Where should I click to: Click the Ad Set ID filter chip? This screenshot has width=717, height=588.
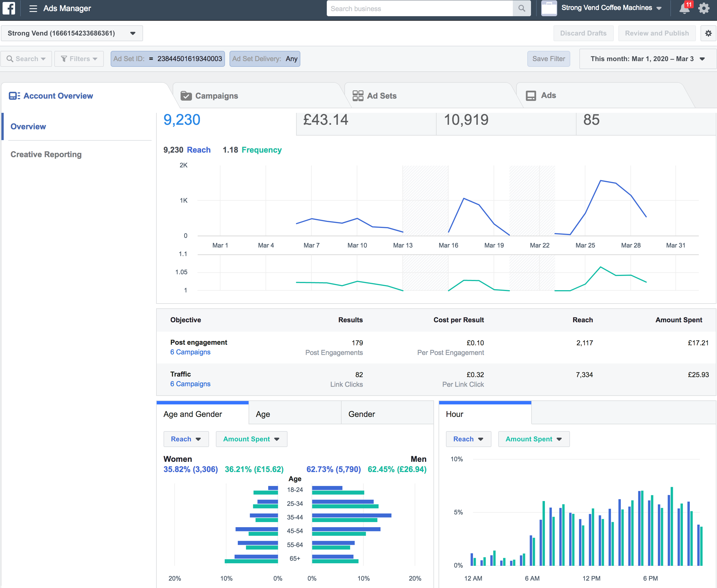coord(168,59)
